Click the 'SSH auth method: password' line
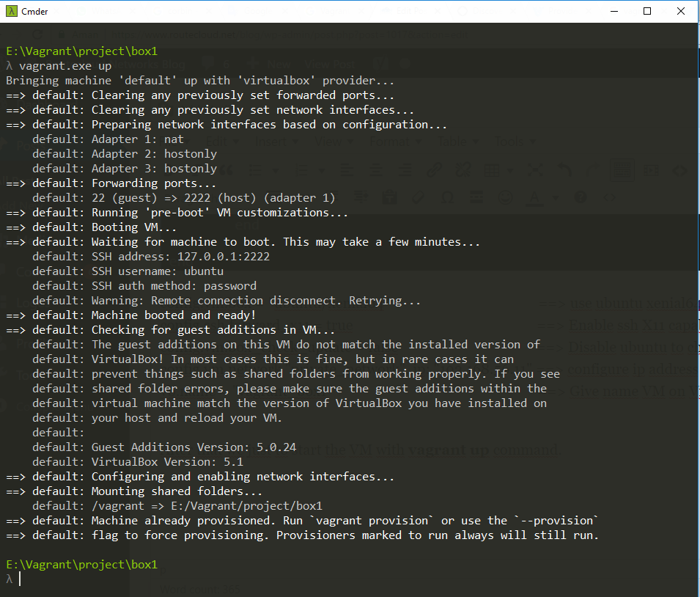The image size is (700, 597). tap(144, 286)
